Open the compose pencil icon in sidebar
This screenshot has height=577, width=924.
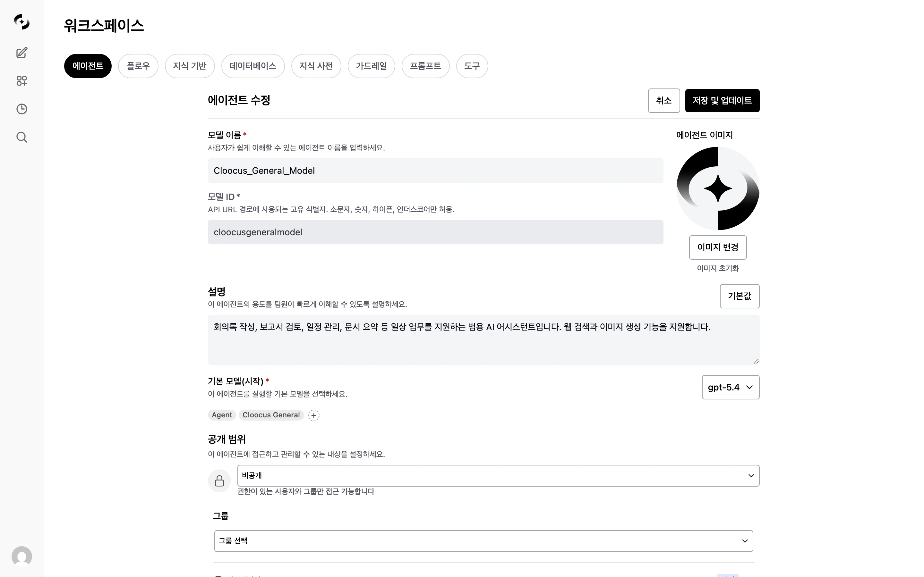tap(21, 53)
